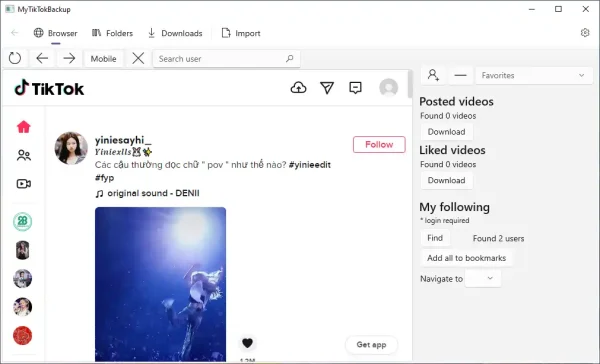Remove user with minus button
The height and width of the screenshot is (364, 600).
pyautogui.click(x=460, y=75)
